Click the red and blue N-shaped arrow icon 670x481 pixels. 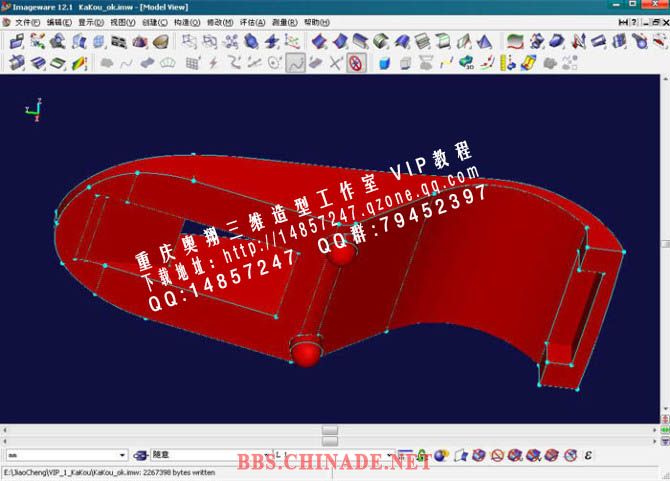pyautogui.click(x=579, y=41)
